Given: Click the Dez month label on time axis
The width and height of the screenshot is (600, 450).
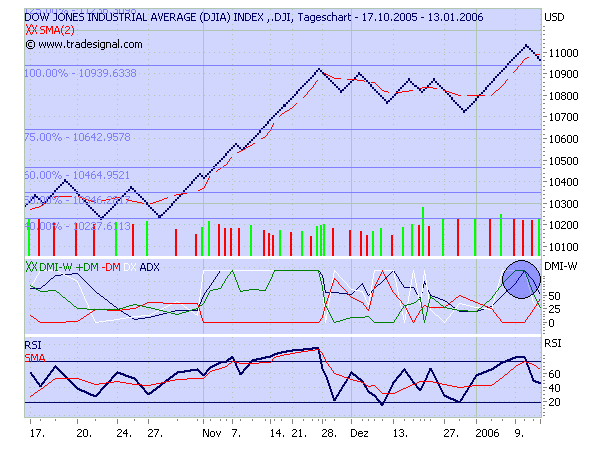Looking at the screenshot, I should pos(359,433).
